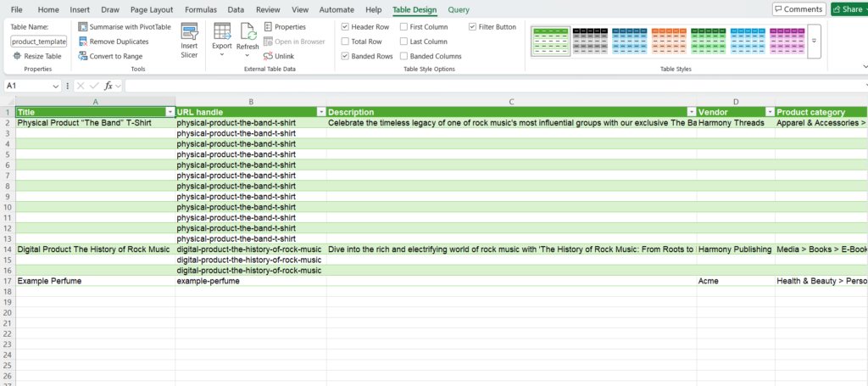Switch to the Query tab
This screenshot has height=386, width=868.
(459, 9)
